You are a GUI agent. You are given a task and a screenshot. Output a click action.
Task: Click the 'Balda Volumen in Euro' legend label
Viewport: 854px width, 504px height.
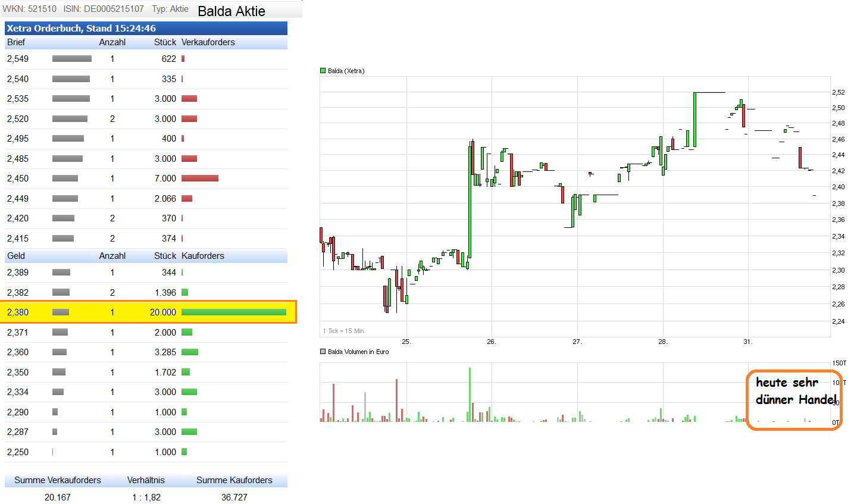pos(358,352)
